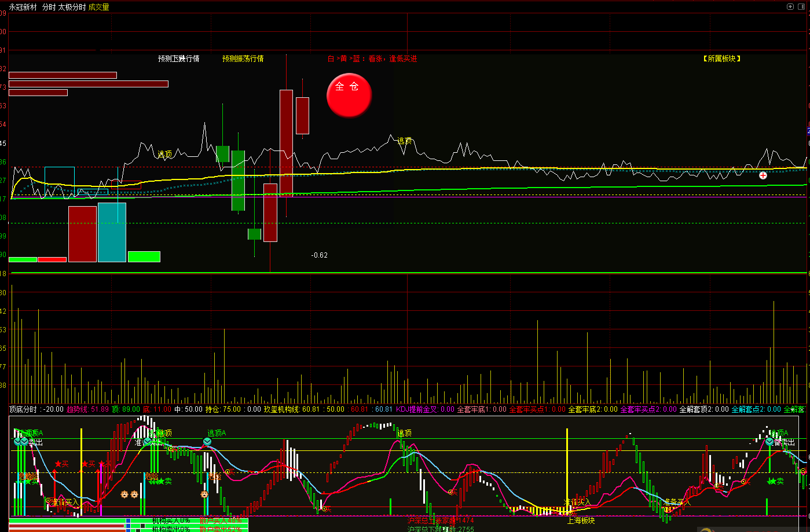Click the bright green block beside teal block
The width and height of the screenshot is (810, 532).
point(144,256)
